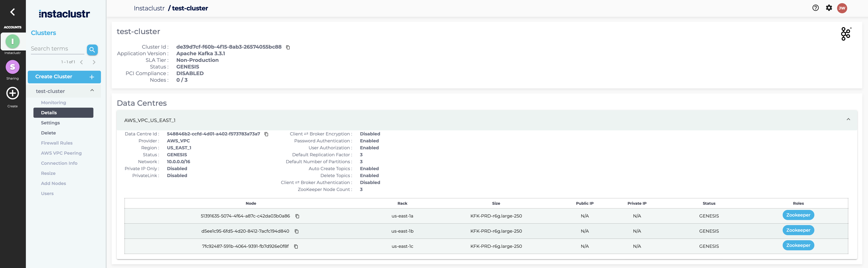Collapse the AWS_VPC_US_EAST_1 data centre panel
The width and height of the screenshot is (868, 268).
point(848,119)
